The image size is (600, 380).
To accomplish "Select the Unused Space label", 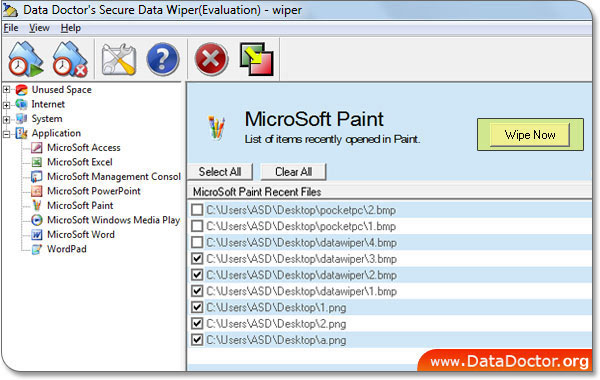I will click(x=62, y=90).
